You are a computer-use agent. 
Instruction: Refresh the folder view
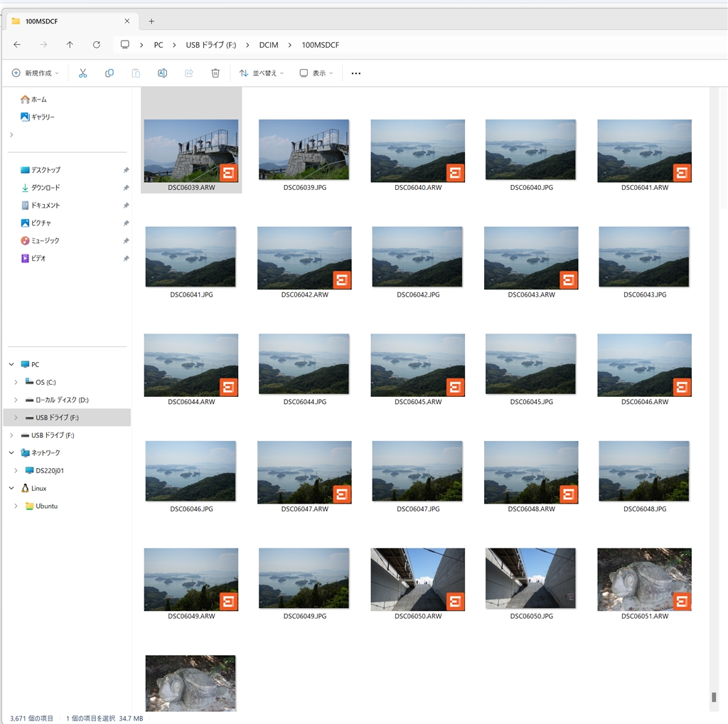tap(97, 45)
